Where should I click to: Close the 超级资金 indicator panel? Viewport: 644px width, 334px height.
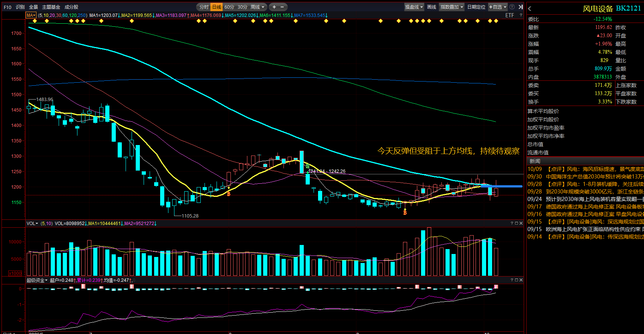pyautogui.click(x=521, y=280)
